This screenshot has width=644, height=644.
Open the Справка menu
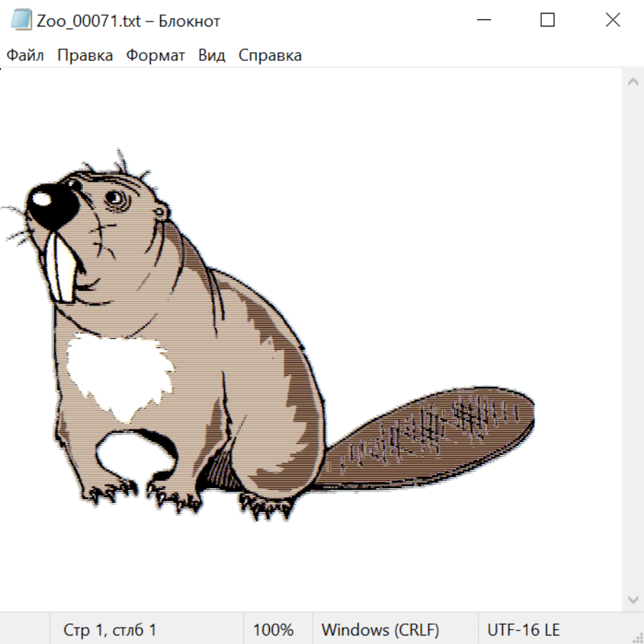(270, 56)
